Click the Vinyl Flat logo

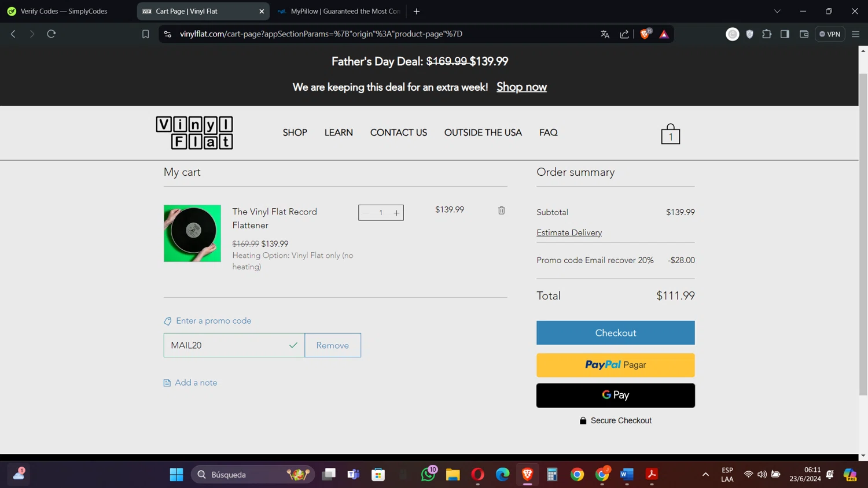click(x=194, y=133)
